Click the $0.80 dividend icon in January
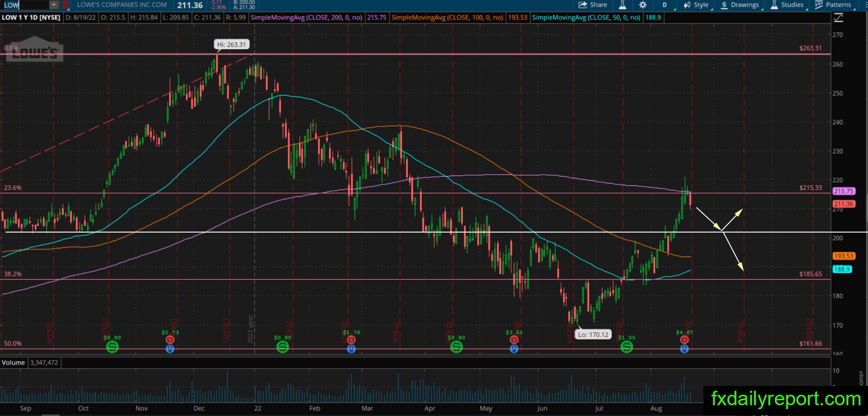The image size is (868, 416). pyautogui.click(x=283, y=346)
